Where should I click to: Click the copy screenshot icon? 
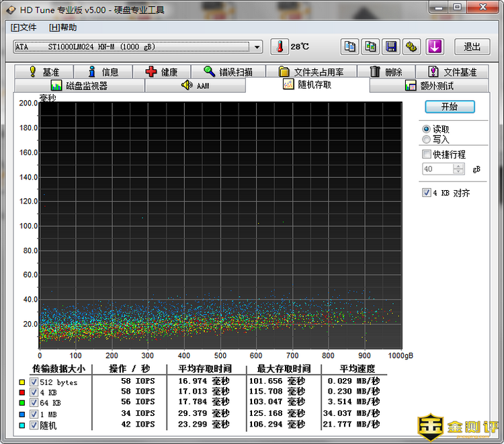(x=370, y=46)
